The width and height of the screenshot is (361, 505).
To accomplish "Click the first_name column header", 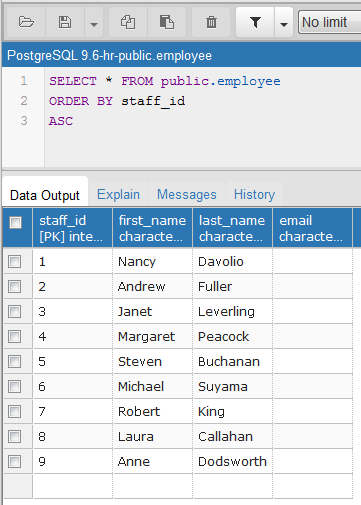I will point(152,228).
